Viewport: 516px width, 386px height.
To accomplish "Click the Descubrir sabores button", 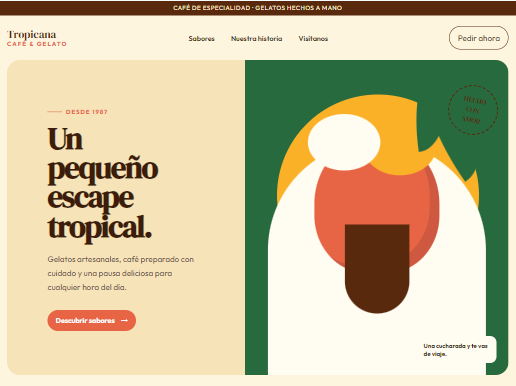I will [92, 320].
